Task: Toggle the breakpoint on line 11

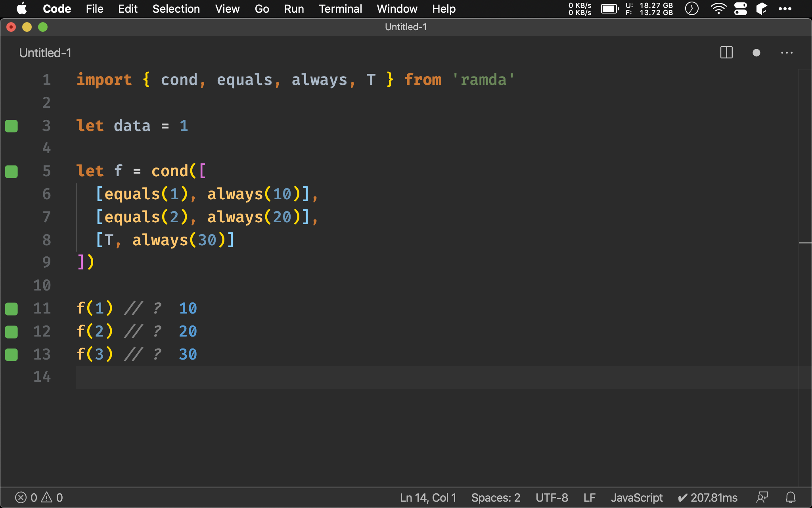Action: click(x=11, y=308)
